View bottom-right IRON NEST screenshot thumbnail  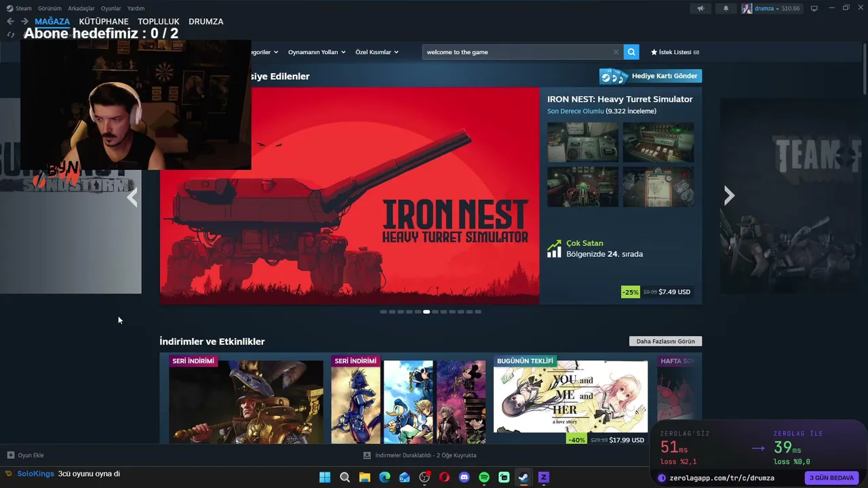point(658,187)
